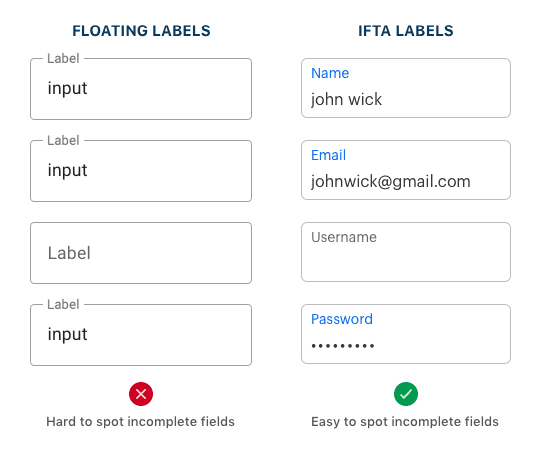This screenshot has width=540, height=450.
Task: Click the topmost floating label input field
Action: coord(141,89)
